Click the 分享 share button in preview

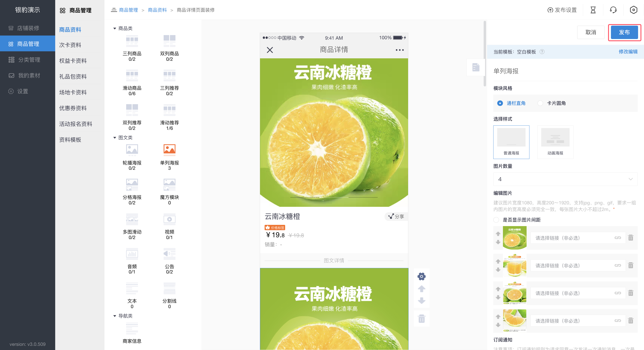[396, 216]
